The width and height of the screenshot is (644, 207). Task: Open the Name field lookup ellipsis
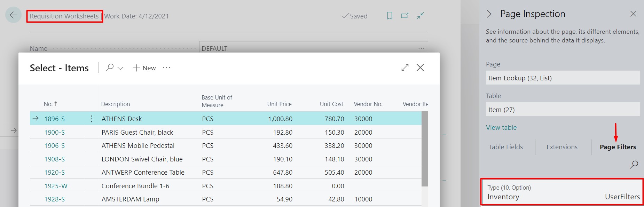[421, 48]
